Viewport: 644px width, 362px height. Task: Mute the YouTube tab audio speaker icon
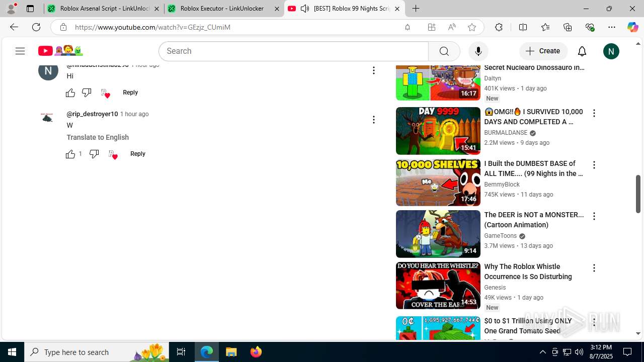[305, 9]
